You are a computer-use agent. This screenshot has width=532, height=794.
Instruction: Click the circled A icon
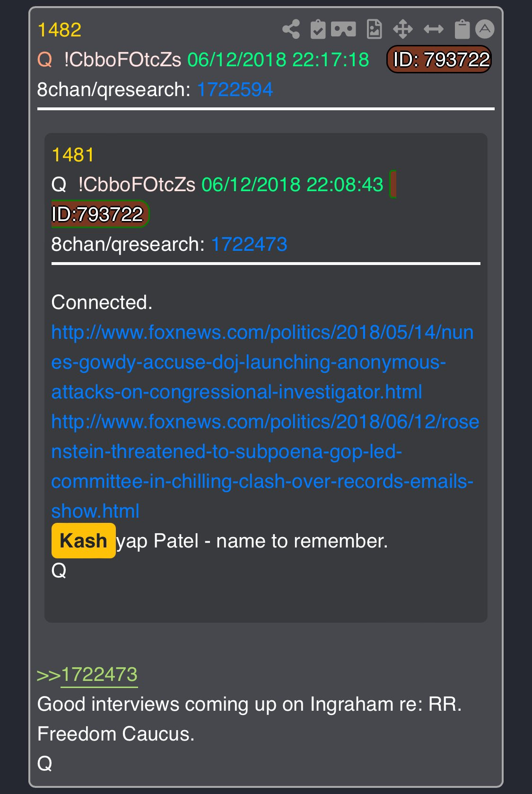[x=485, y=29]
